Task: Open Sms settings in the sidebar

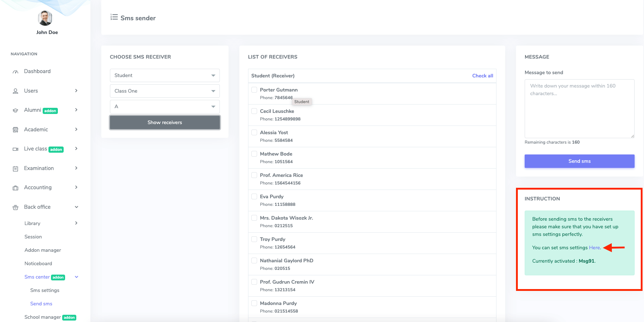Action: 45,290
